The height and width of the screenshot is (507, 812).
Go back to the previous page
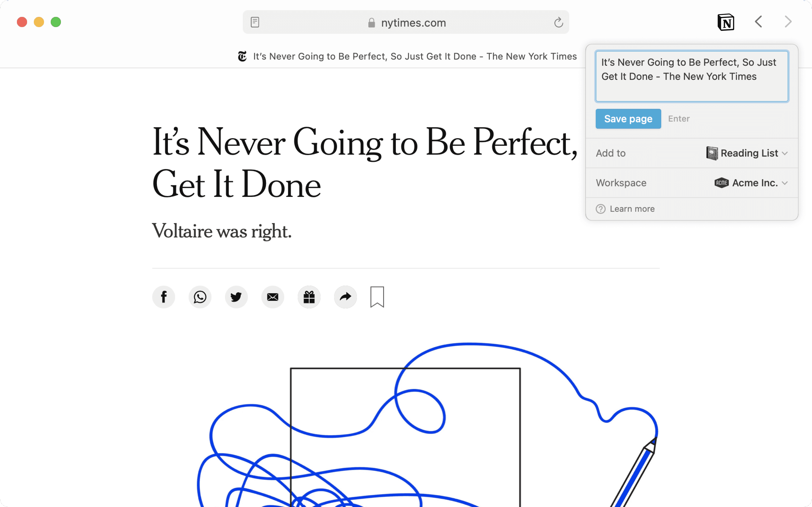tap(758, 22)
